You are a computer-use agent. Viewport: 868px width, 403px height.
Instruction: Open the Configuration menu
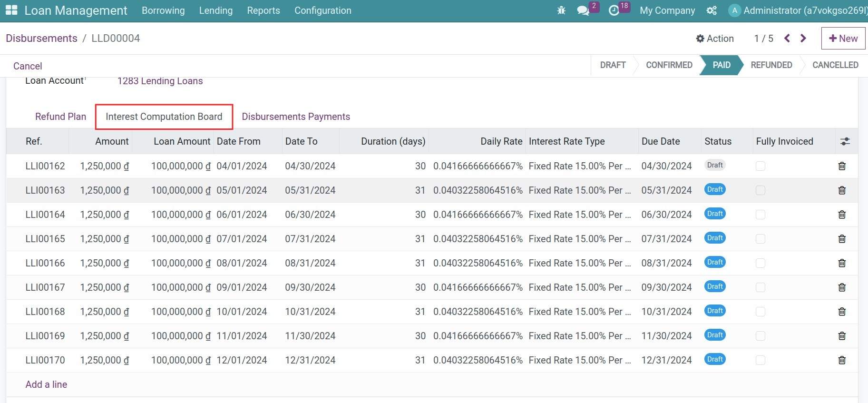tap(323, 10)
